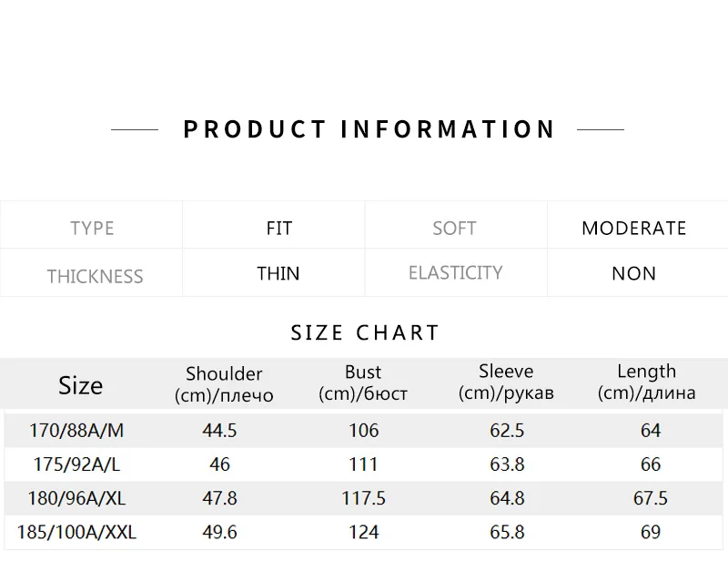
Task: Click the SOFT label cell
Action: tap(456, 225)
